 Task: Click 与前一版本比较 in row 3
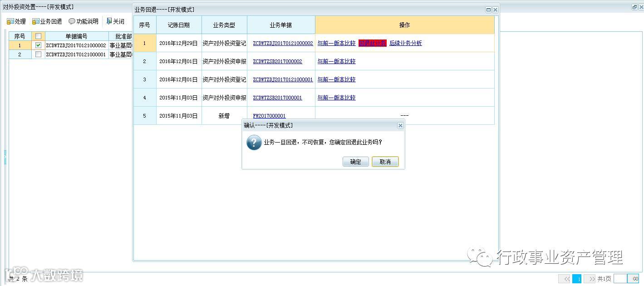tap(336, 79)
